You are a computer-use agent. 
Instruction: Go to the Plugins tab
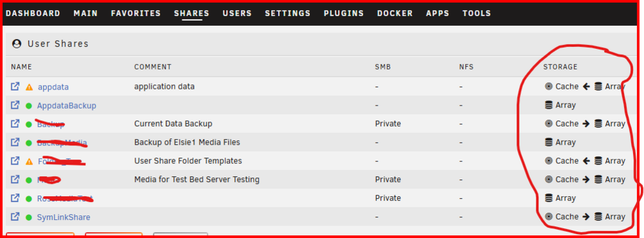tap(344, 13)
